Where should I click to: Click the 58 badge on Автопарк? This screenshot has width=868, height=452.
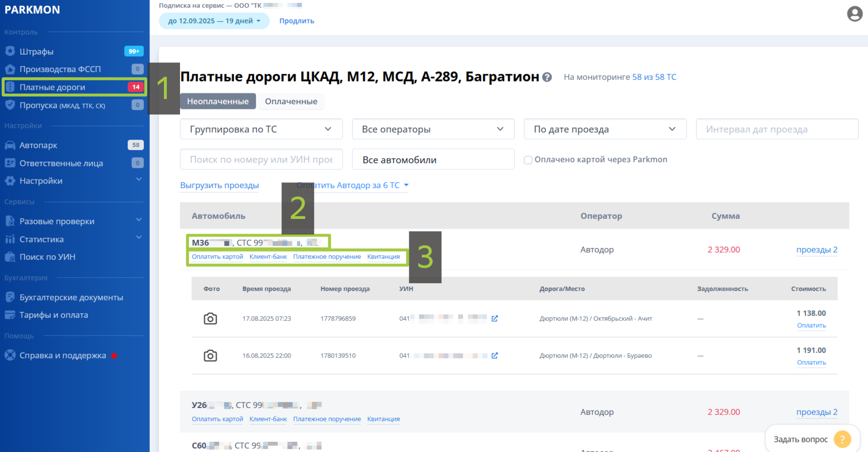click(x=136, y=145)
